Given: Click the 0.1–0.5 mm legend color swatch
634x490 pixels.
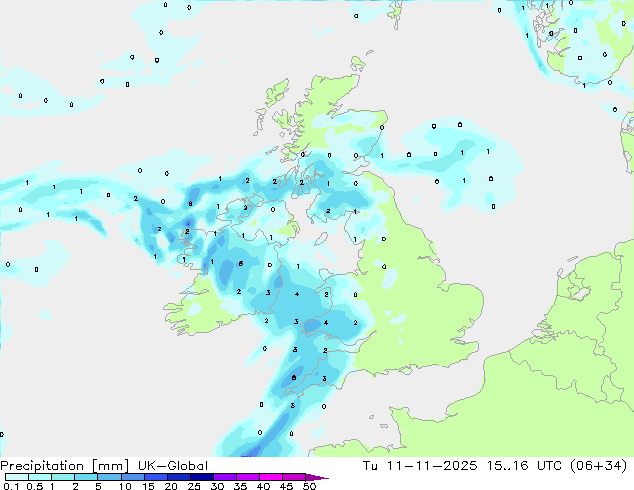Looking at the screenshot, I should click(x=17, y=477).
